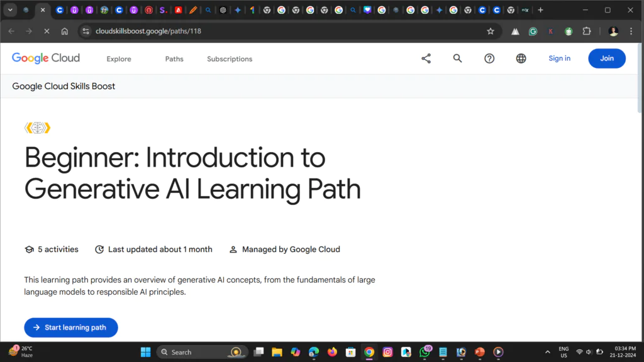Close the current active tab
644x362 pixels.
point(43,10)
